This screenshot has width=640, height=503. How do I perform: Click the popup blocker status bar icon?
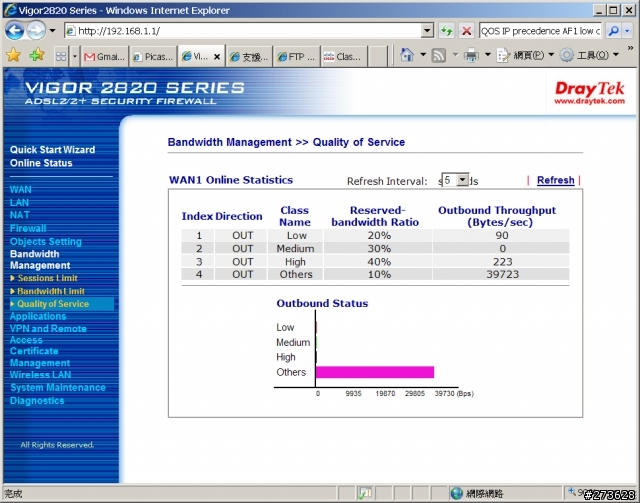tap(364, 494)
